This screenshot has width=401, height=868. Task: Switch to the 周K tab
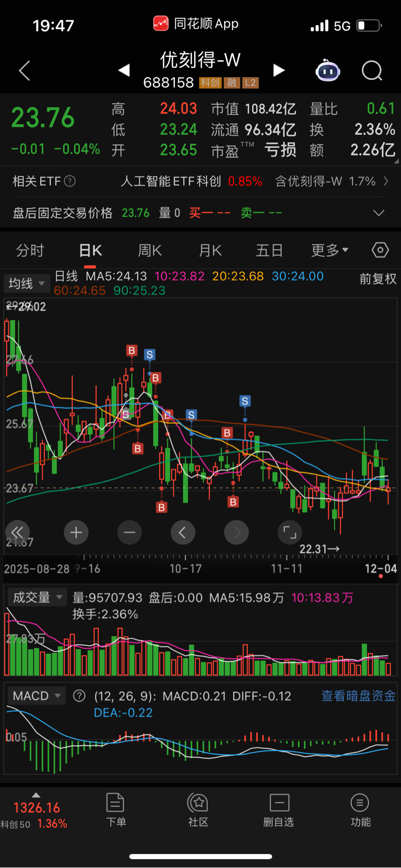150,251
